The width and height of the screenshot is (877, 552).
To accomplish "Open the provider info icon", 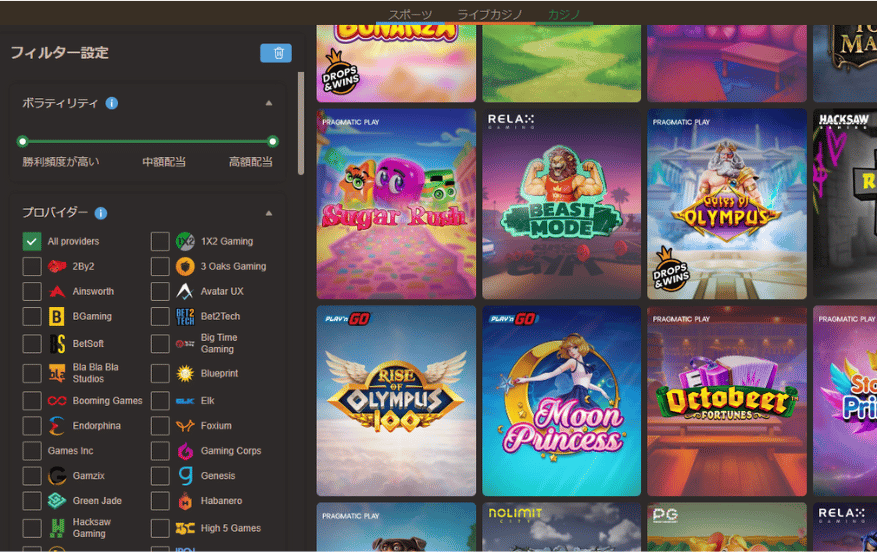I will pos(101,213).
